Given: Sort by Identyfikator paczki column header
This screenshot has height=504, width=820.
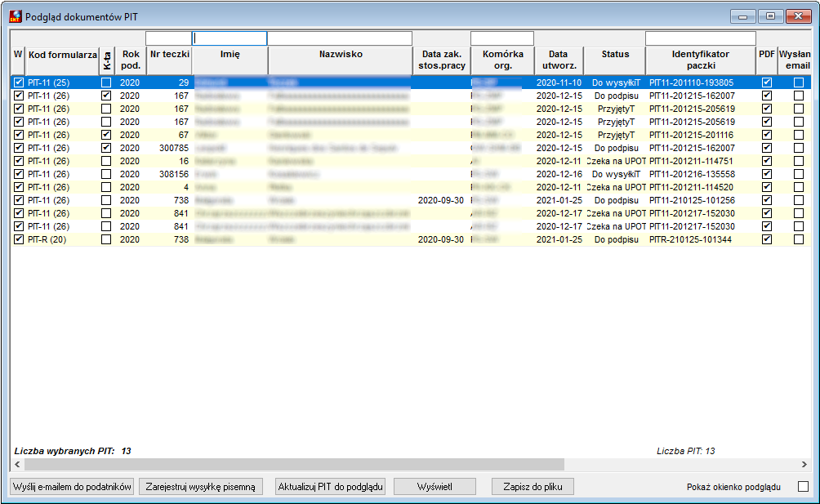Looking at the screenshot, I should tap(701, 60).
